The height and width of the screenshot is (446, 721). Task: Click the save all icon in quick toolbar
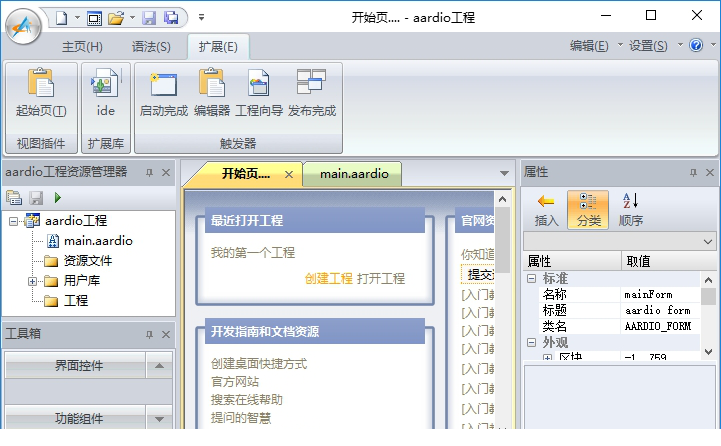pos(171,17)
